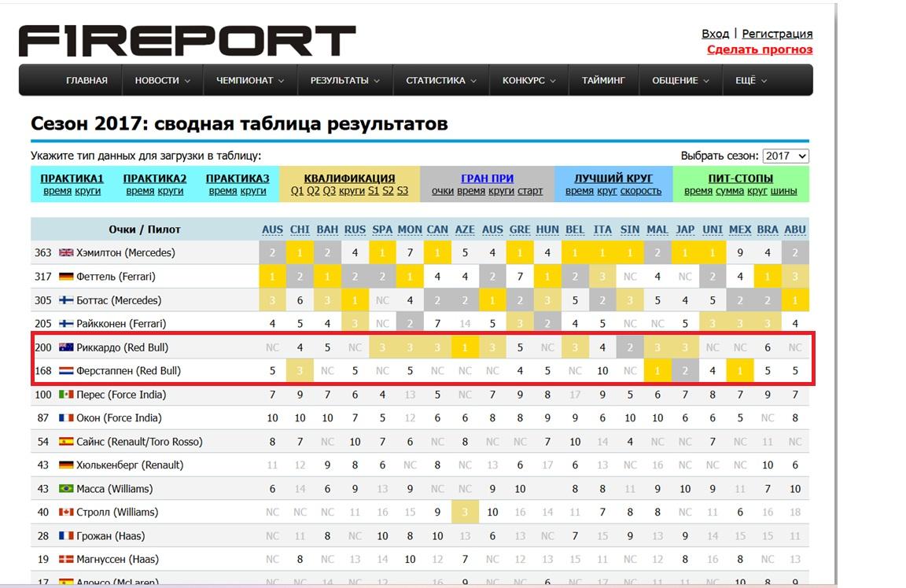Select driver name Хэмилтон (Mercedes)
Viewport: 906px width, 588px height.
point(126,252)
